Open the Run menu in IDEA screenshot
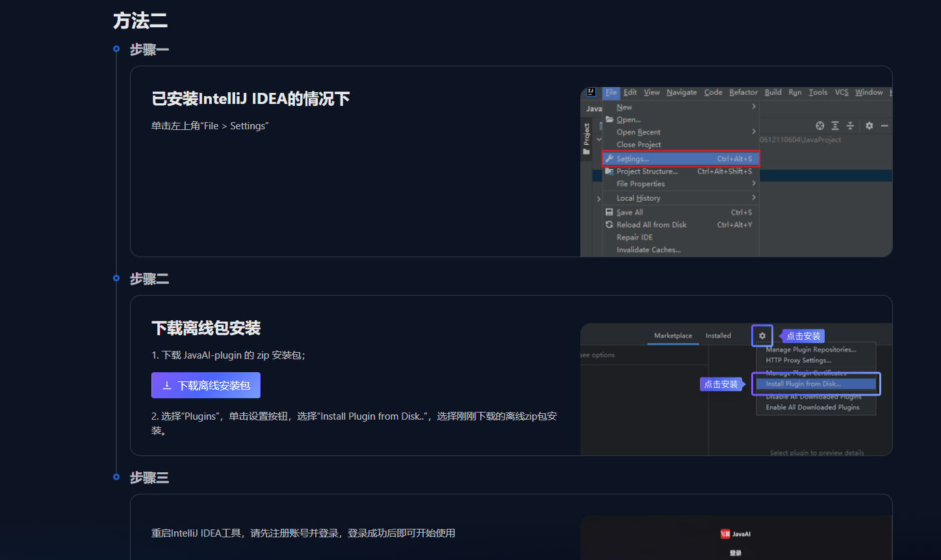 [x=795, y=92]
